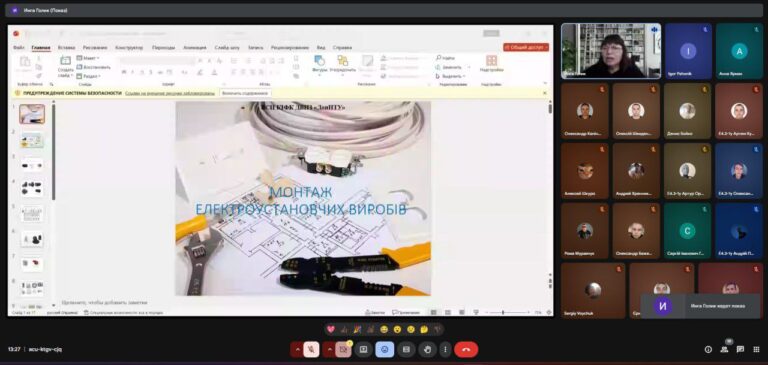
Task: Toggle the emoji reactions bar button
Action: (x=384, y=349)
